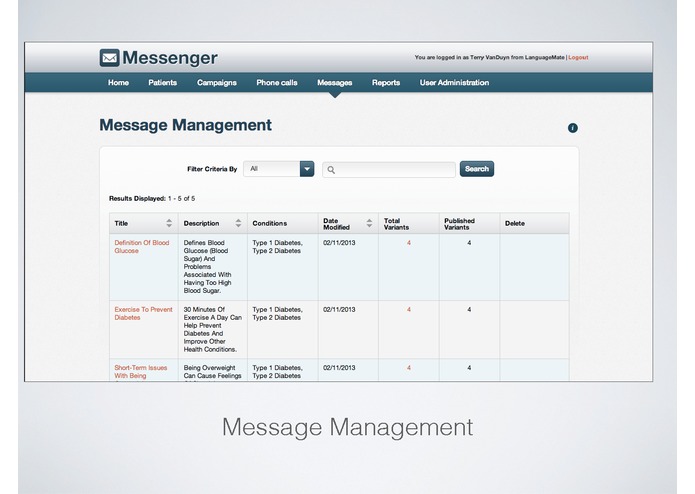Open the Patients tab
The height and width of the screenshot is (494, 695).
[163, 83]
